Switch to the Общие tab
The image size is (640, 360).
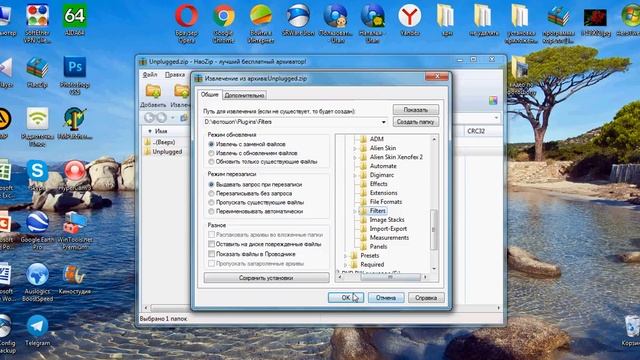point(210,94)
